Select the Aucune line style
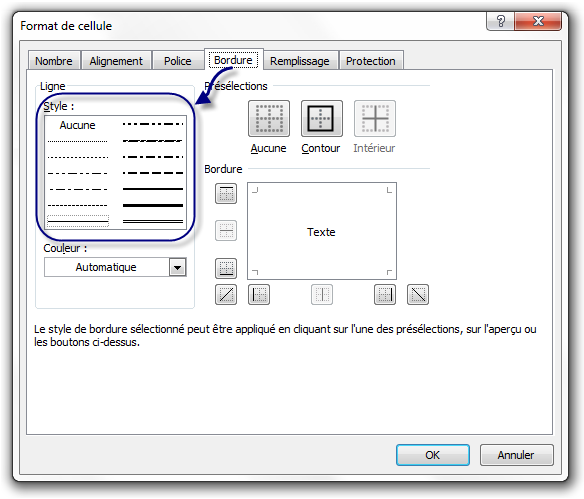The height and width of the screenshot is (499, 584). (77, 125)
